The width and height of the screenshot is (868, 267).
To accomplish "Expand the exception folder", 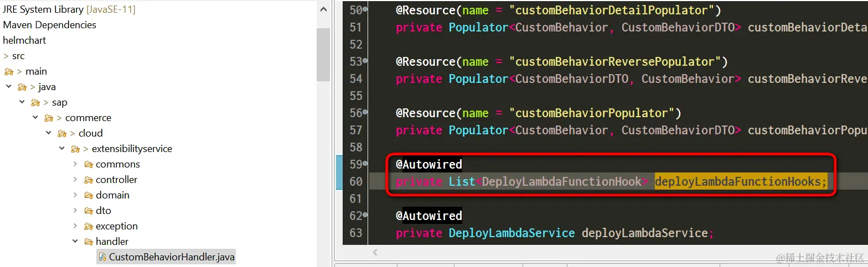I will [x=75, y=226].
